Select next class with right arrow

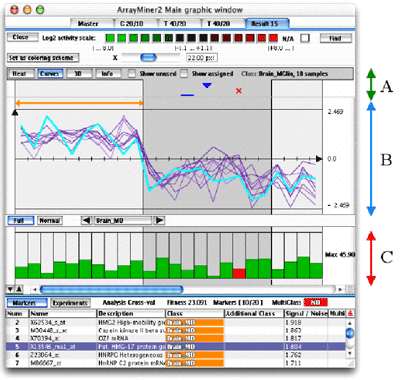click(x=160, y=220)
